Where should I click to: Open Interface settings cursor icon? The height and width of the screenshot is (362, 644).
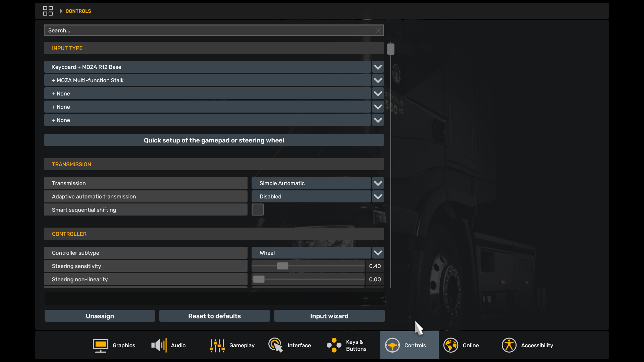click(x=275, y=345)
